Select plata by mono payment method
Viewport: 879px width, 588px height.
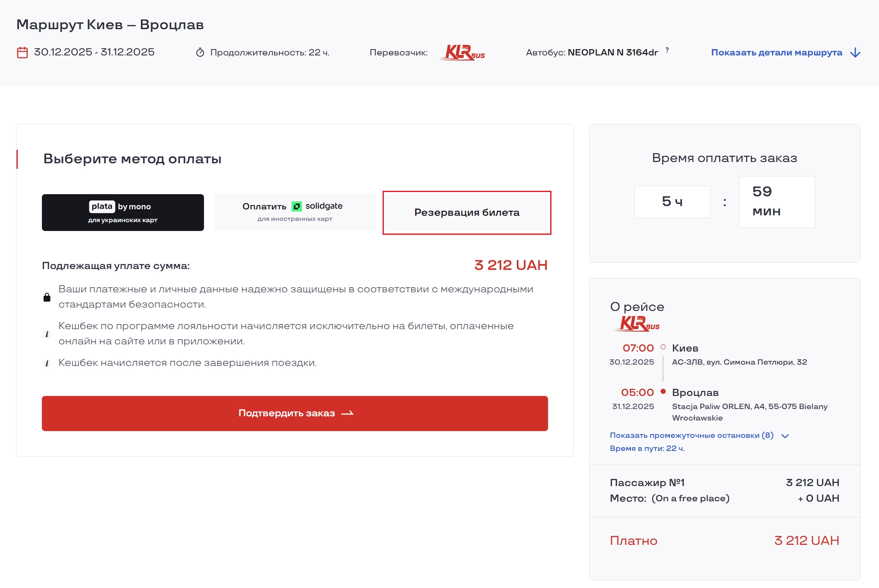(123, 212)
